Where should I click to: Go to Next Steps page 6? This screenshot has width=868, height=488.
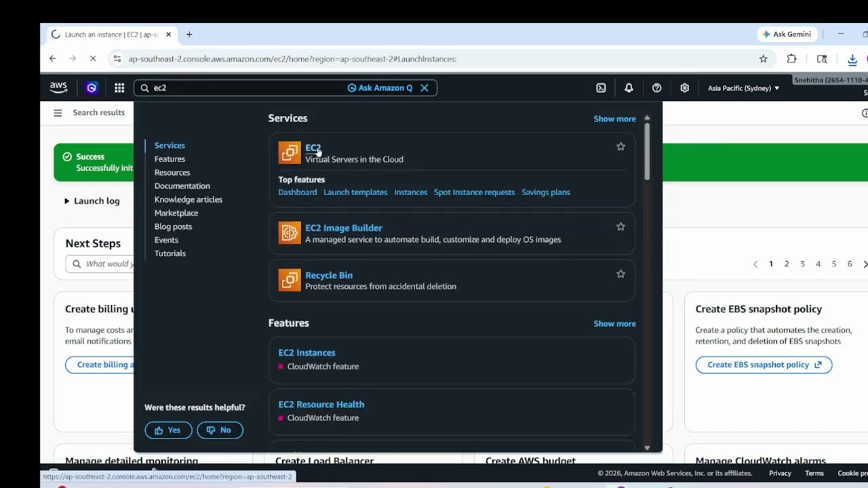(x=850, y=264)
